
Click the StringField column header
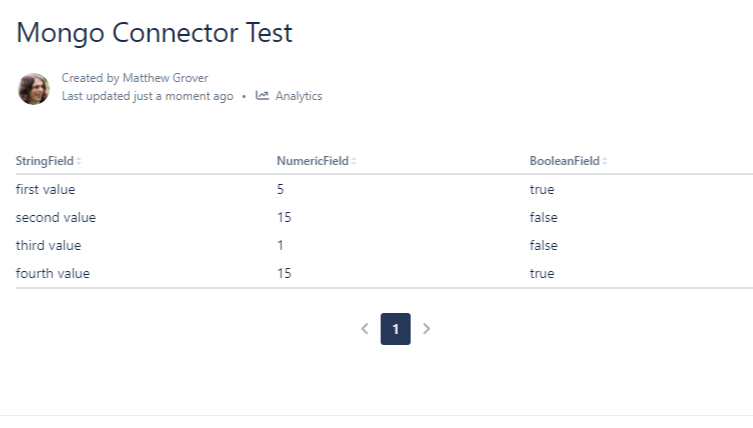coord(45,161)
